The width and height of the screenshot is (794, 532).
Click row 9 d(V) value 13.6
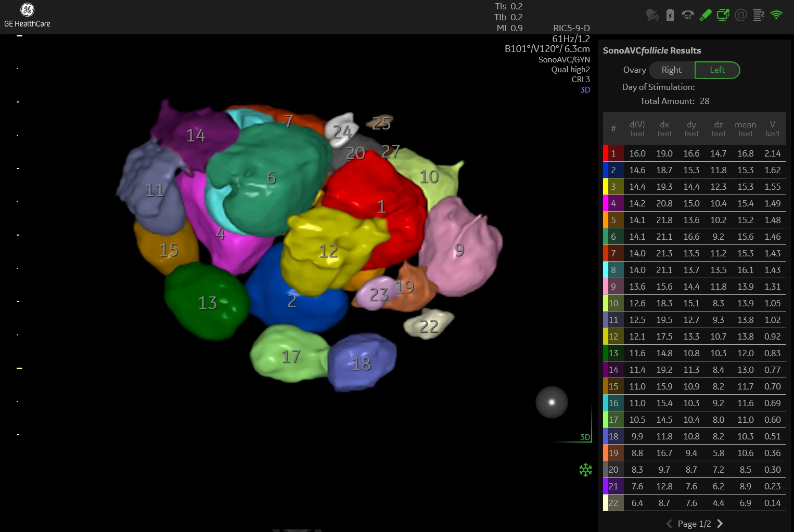point(637,287)
